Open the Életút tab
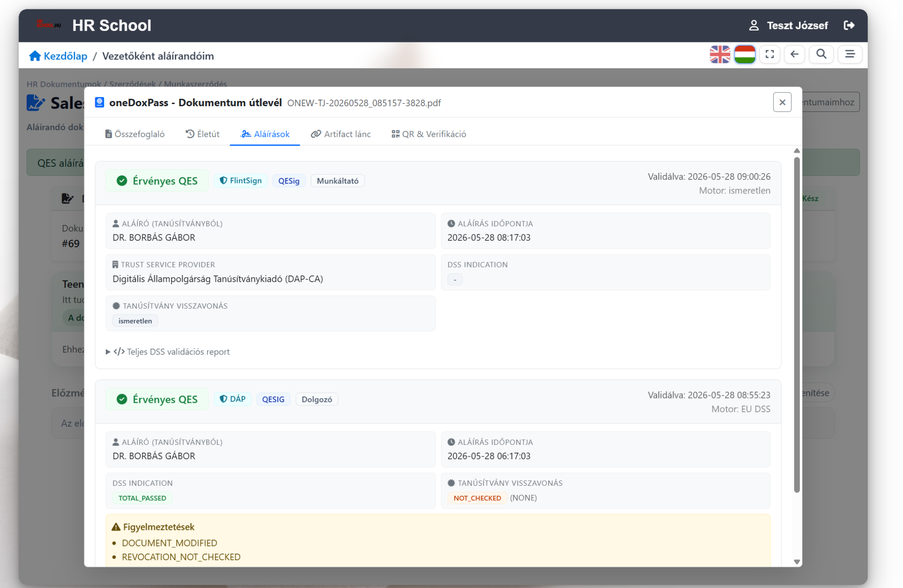This screenshot has width=903, height=588. [202, 134]
